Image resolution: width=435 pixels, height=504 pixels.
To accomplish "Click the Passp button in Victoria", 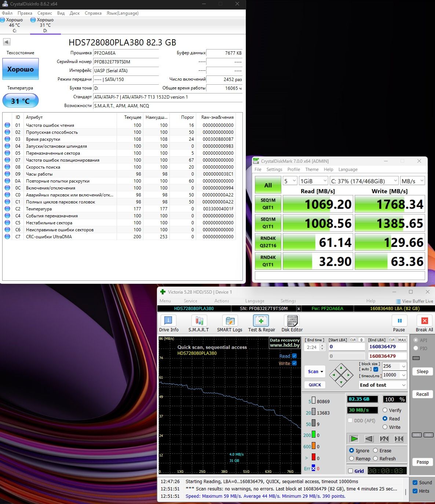I will pyautogui.click(x=422, y=462).
